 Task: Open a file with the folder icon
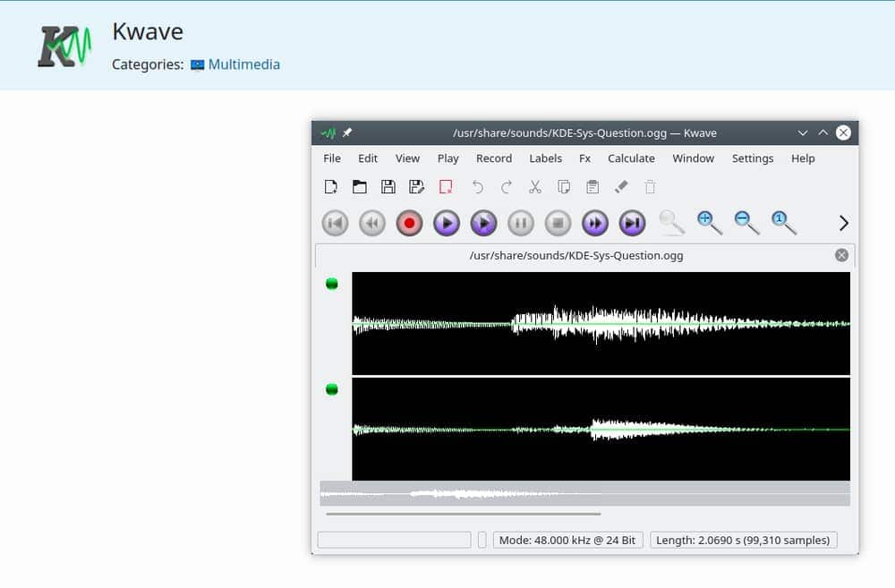click(360, 187)
